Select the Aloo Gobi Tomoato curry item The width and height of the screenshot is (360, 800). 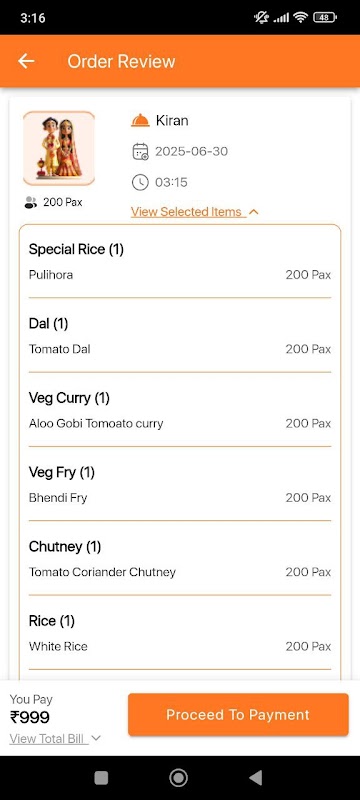(x=96, y=423)
